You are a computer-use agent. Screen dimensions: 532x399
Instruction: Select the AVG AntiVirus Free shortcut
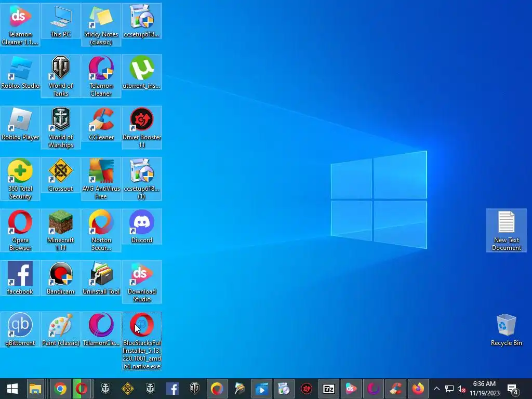101,179
